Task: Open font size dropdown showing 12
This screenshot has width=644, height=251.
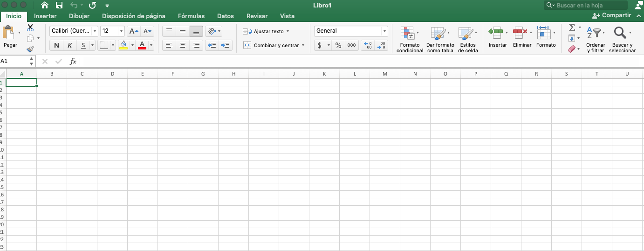Action: click(122, 31)
